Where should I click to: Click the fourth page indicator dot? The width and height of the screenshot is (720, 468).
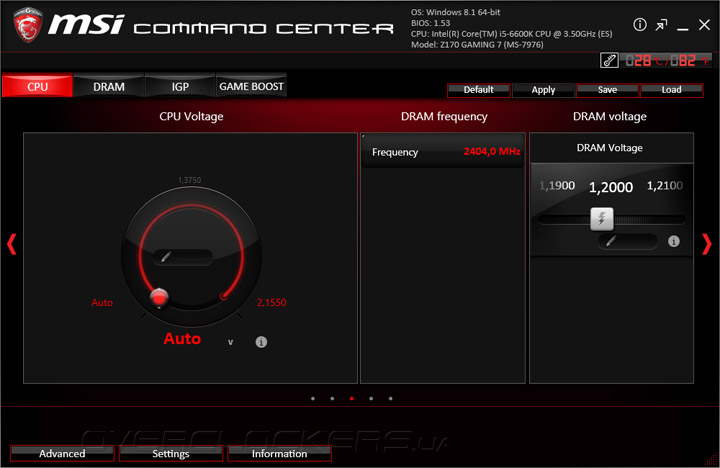[x=371, y=399]
